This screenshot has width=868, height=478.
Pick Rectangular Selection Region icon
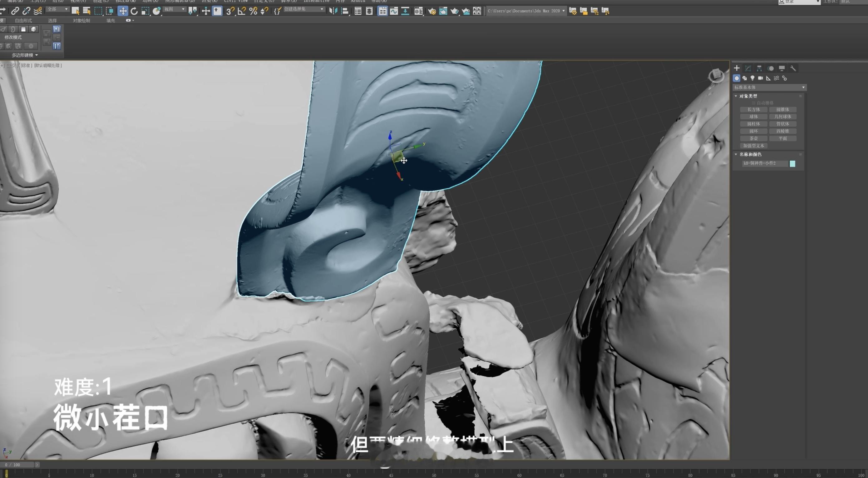click(98, 11)
